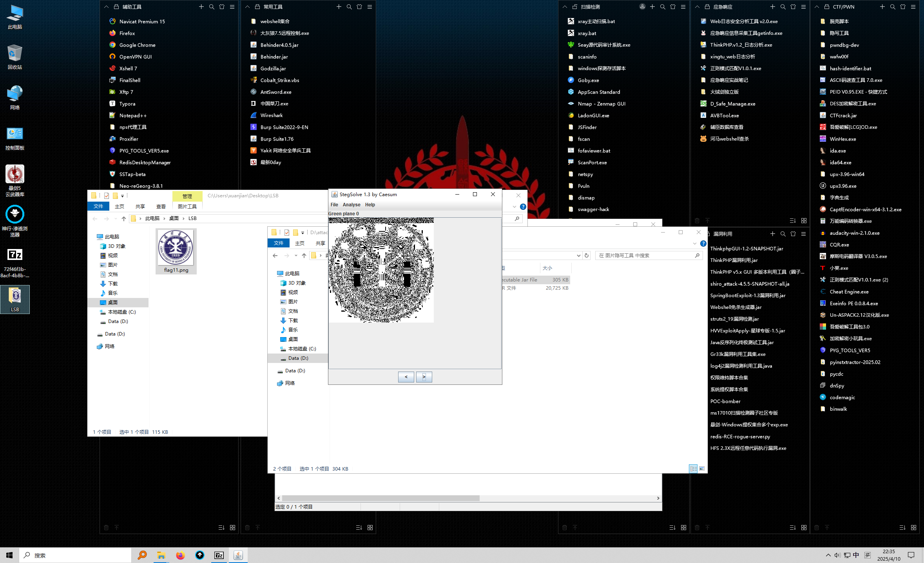Click the next plane arrow in StegSolve

click(x=424, y=377)
